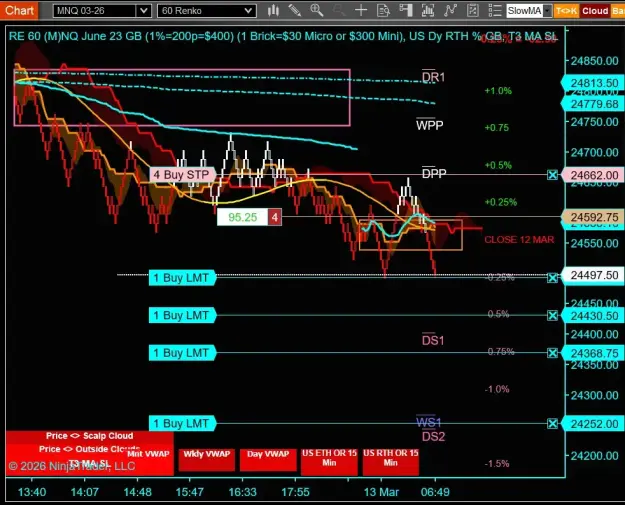Screen dimensions: 625x505
Task: Select the 1 Buy LMT flag at 24368.75
Action: coord(183,353)
